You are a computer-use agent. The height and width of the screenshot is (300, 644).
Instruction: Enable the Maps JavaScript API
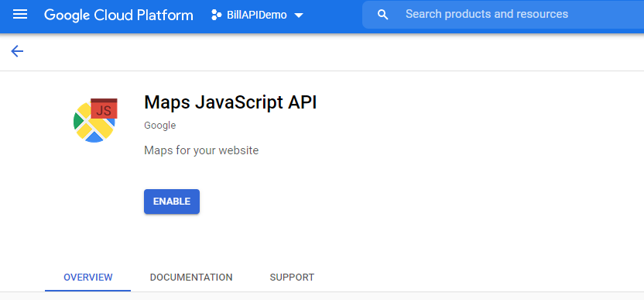(x=172, y=202)
